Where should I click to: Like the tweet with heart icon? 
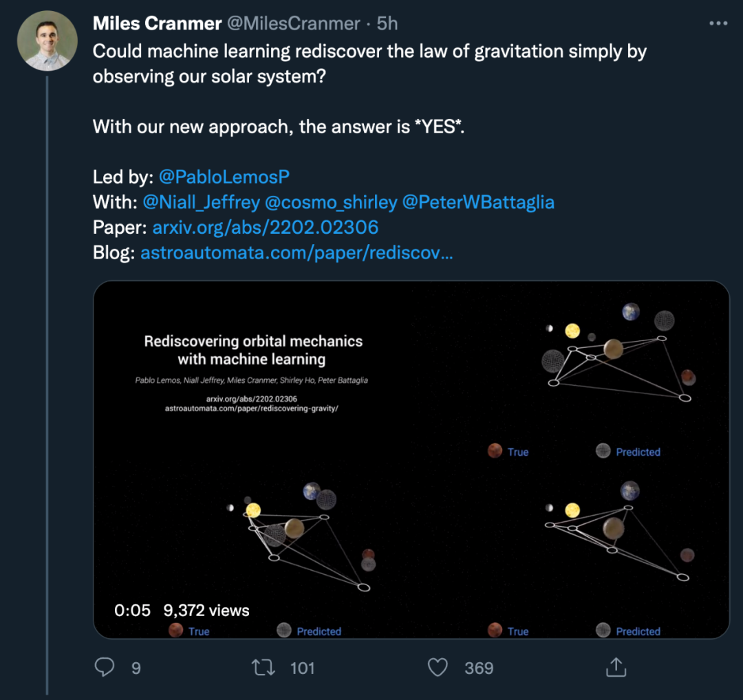tap(438, 667)
